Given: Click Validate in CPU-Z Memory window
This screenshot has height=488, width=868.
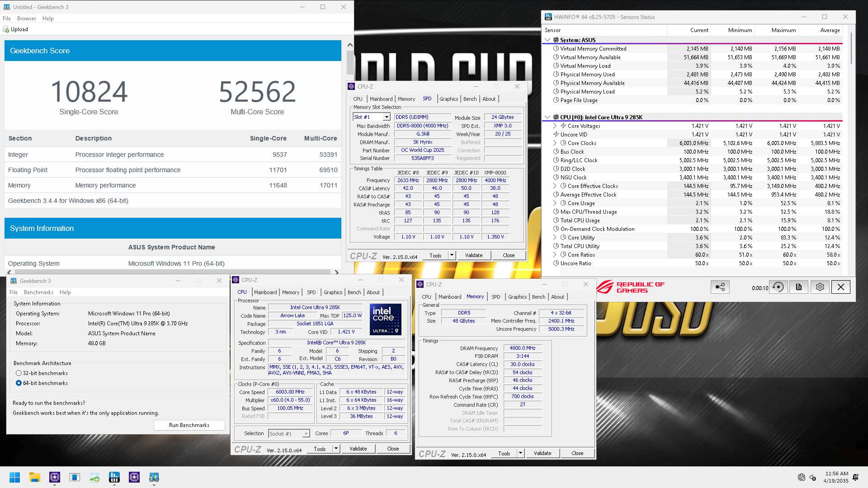Looking at the screenshot, I should coord(542,453).
